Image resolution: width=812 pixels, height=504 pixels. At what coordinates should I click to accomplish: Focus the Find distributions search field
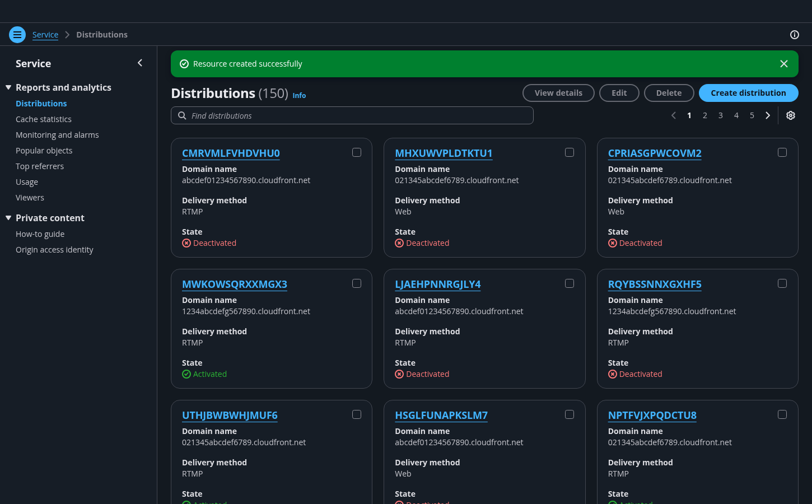click(x=358, y=115)
